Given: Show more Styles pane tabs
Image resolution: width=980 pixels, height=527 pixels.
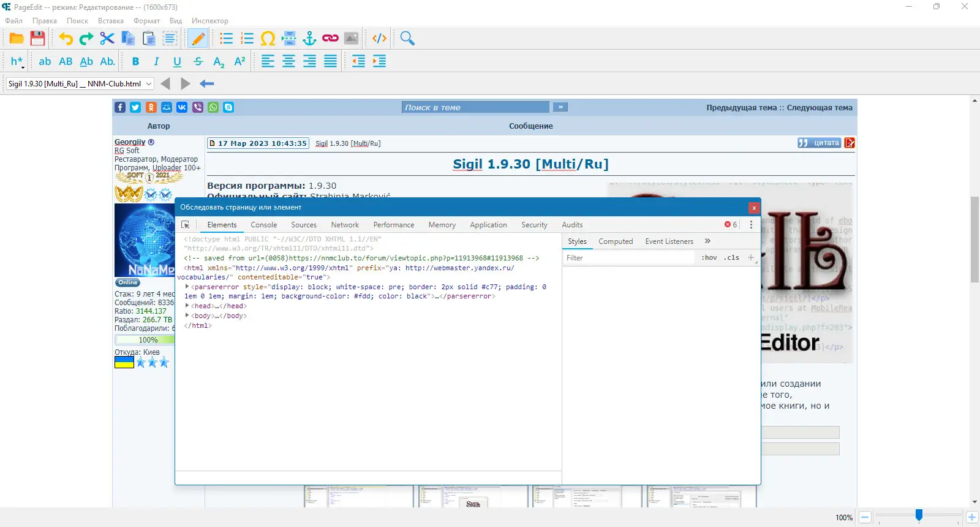Looking at the screenshot, I should coord(708,241).
